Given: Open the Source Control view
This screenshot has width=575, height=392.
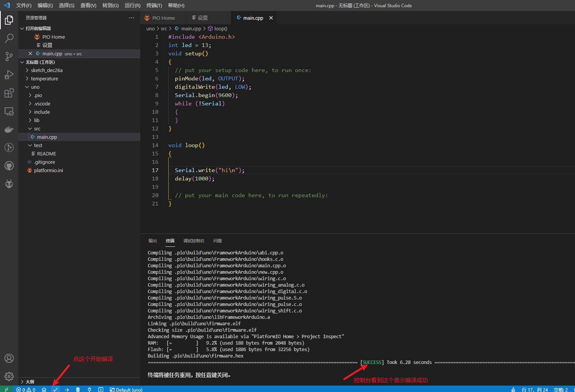Looking at the screenshot, I should coord(9,56).
